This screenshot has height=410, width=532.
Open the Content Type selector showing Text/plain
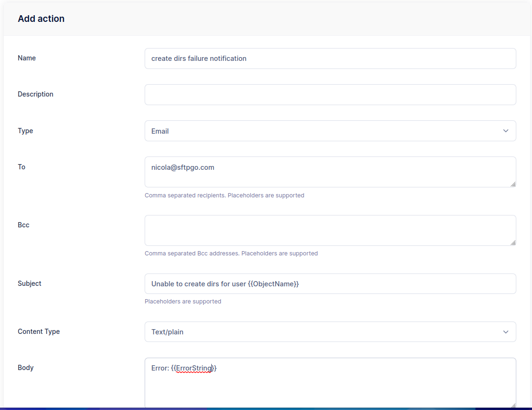[x=330, y=332]
